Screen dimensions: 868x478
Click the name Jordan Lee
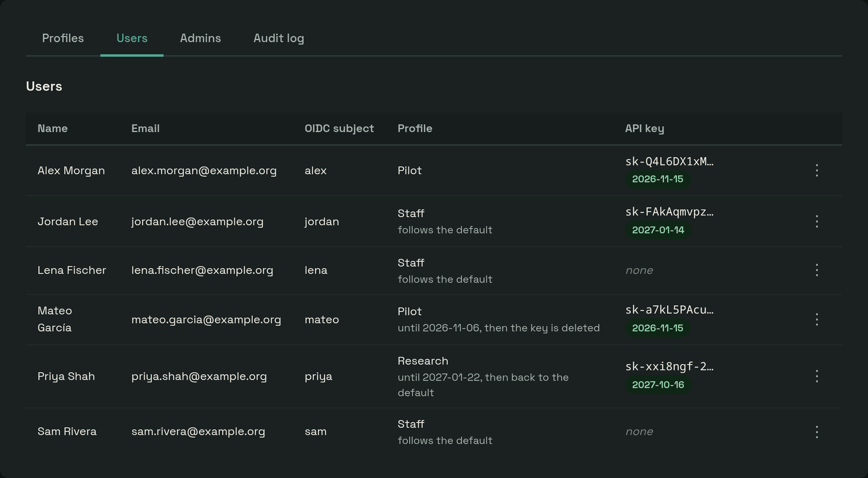click(68, 222)
